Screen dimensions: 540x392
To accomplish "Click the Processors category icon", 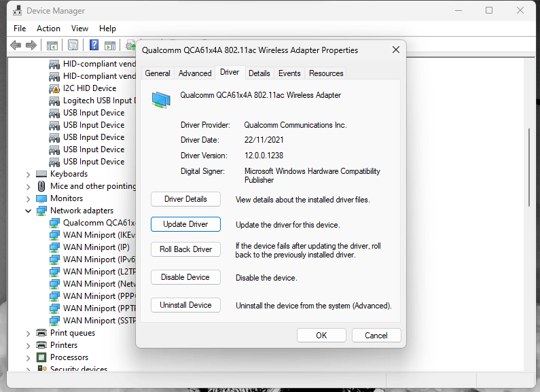I will [41, 357].
